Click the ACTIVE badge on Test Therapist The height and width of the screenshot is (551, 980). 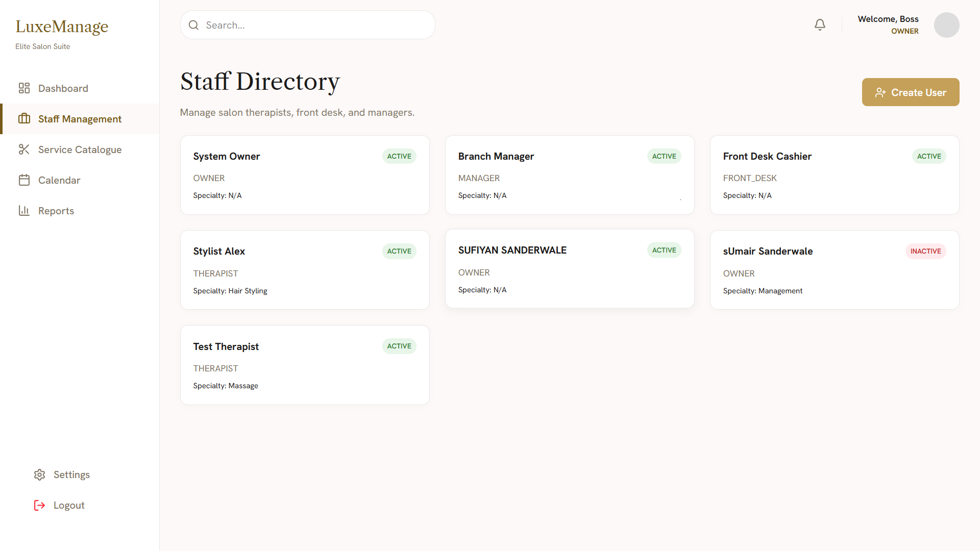pos(399,346)
